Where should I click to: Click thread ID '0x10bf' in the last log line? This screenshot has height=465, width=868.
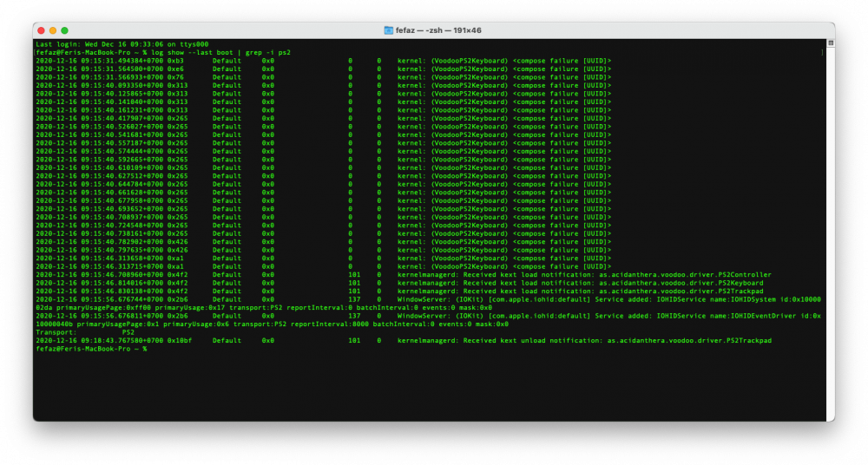(180, 340)
